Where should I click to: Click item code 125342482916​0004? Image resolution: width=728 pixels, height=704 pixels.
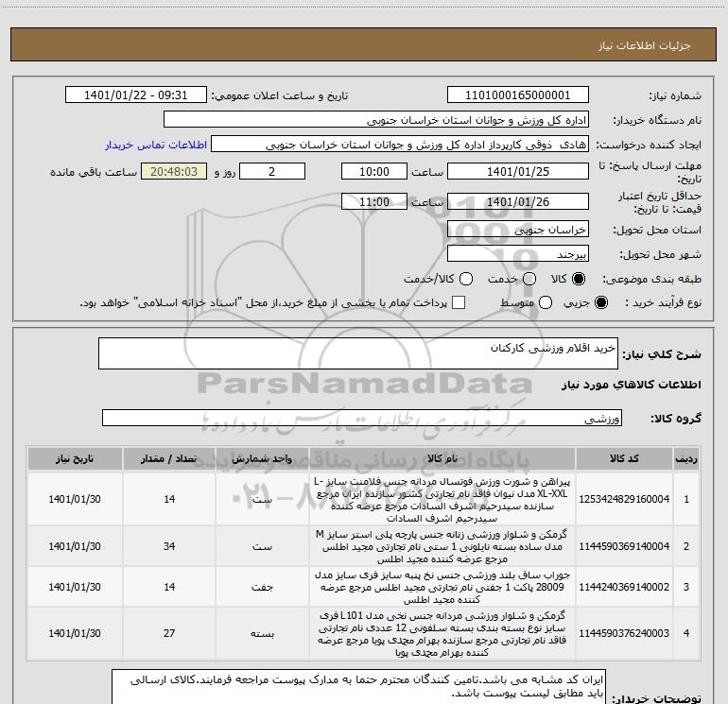pos(624,499)
